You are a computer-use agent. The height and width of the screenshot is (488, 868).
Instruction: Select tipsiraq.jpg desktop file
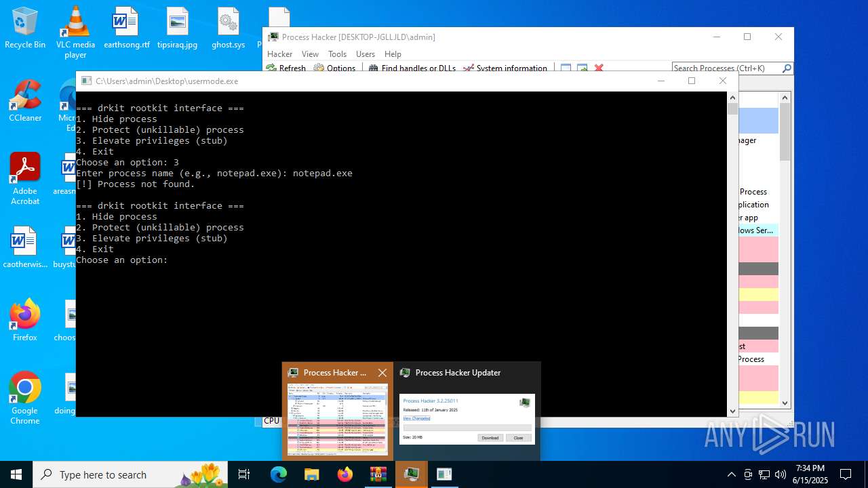[177, 28]
